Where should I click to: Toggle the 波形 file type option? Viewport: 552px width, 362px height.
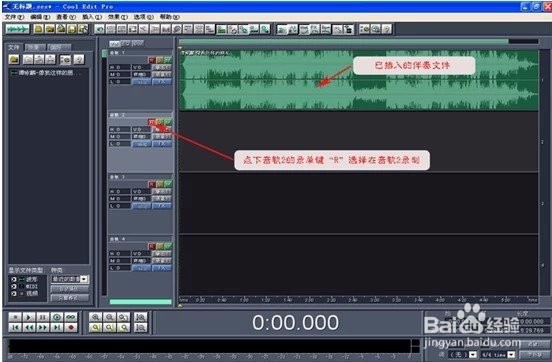24,279
